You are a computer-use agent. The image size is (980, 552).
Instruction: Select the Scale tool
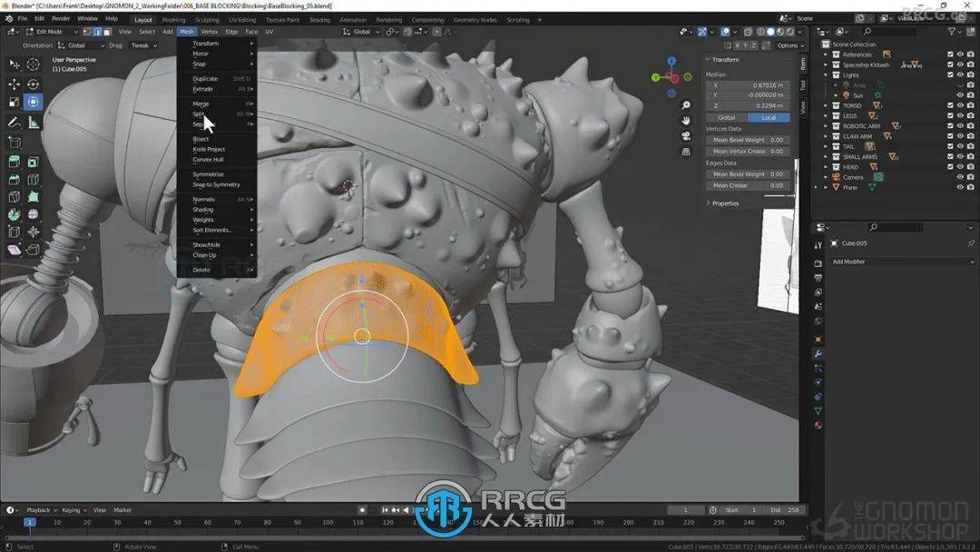tap(13, 101)
